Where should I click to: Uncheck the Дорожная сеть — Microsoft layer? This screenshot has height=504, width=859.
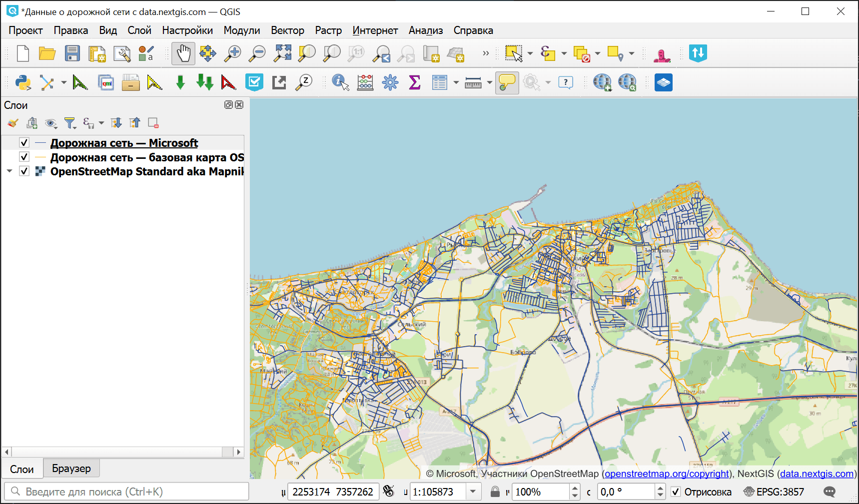(24, 143)
